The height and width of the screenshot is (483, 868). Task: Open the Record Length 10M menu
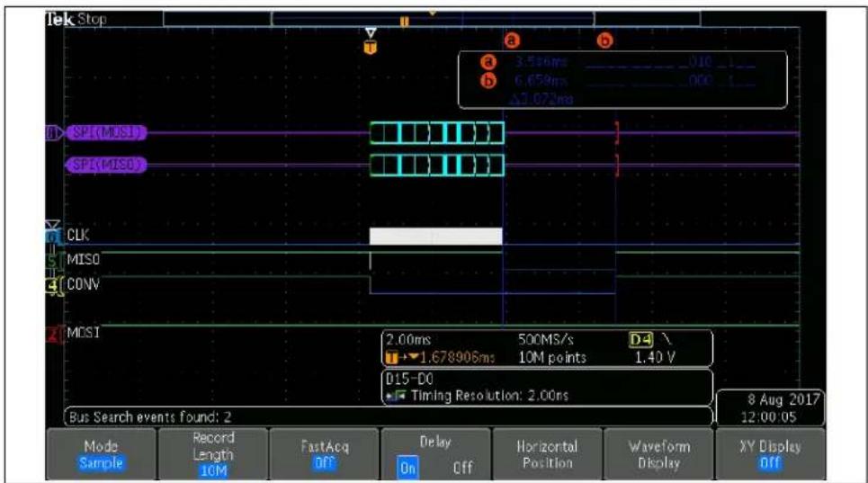click(213, 453)
